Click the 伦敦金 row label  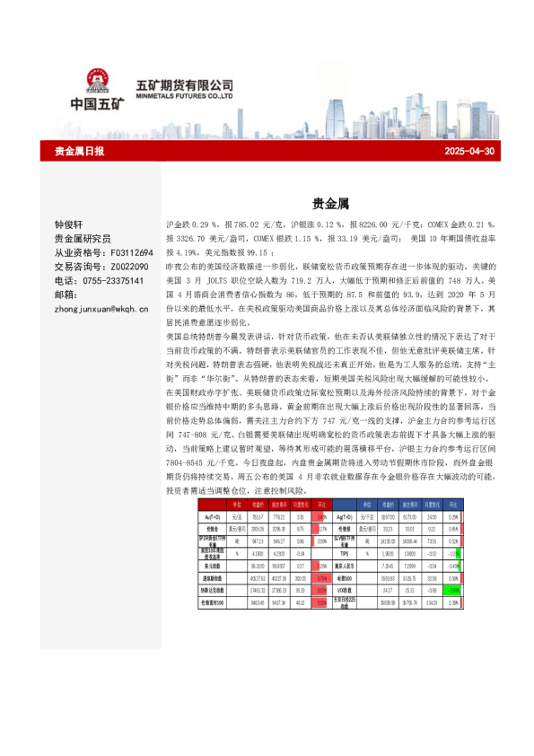[212, 529]
